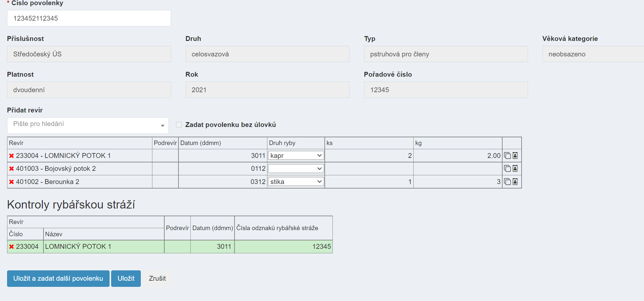
Task: Open empty fish species dropdown for Bojovský potok
Action: [x=296, y=169]
